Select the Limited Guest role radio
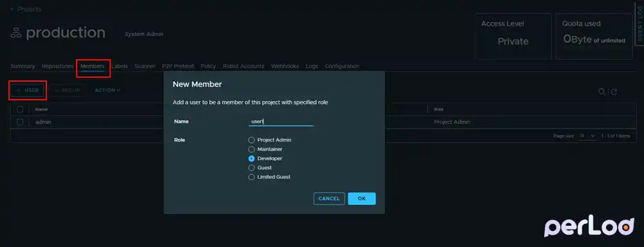Viewport: 644px width, 247px height. pyautogui.click(x=251, y=177)
